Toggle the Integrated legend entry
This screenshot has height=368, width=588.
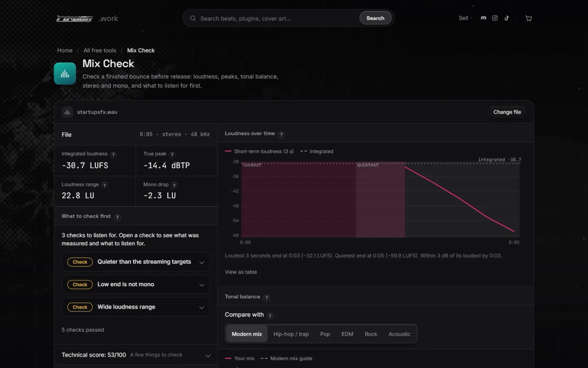coord(317,151)
